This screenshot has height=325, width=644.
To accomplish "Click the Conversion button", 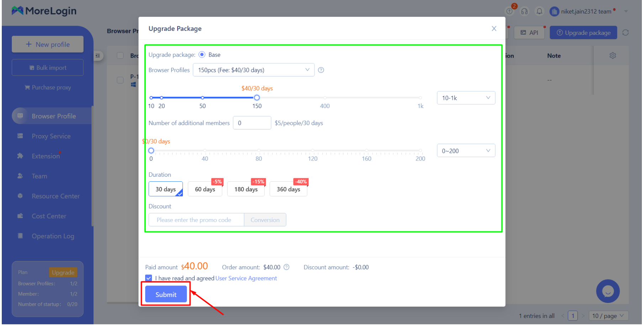I will [x=265, y=220].
